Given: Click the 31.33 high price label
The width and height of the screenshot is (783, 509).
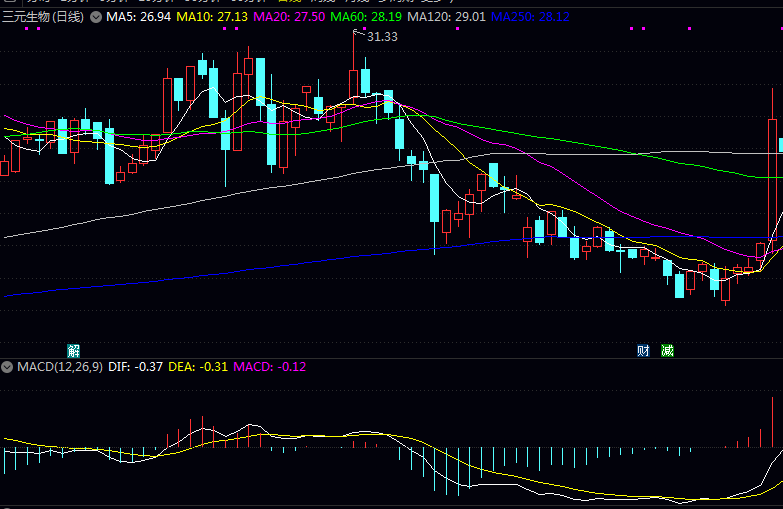Looking at the screenshot, I should pos(382,36).
